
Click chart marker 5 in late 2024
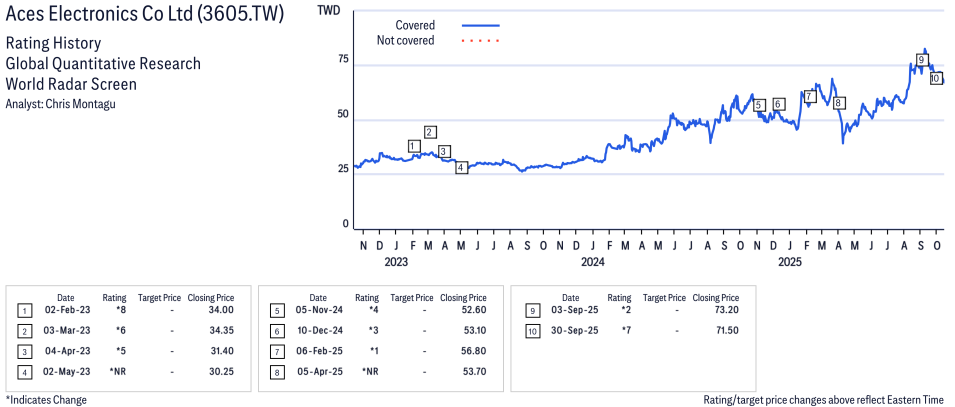pyautogui.click(x=759, y=105)
